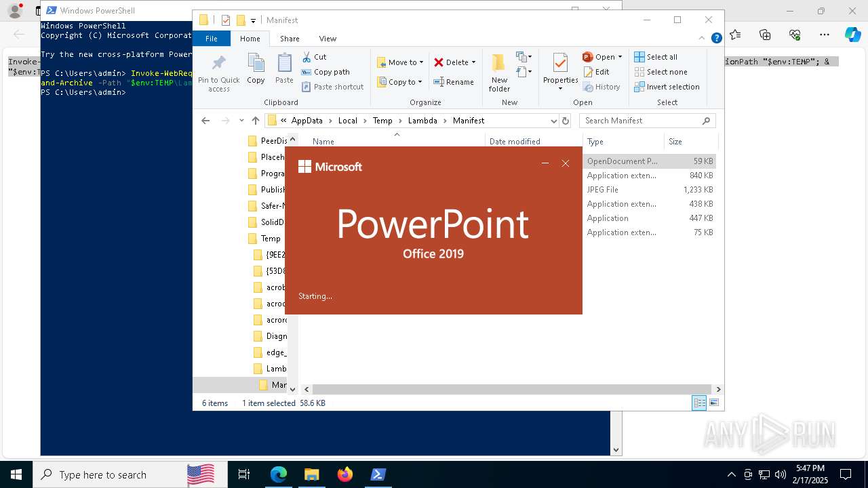Click the Paste shortcut button
The width and height of the screenshot is (868, 488).
click(332, 87)
